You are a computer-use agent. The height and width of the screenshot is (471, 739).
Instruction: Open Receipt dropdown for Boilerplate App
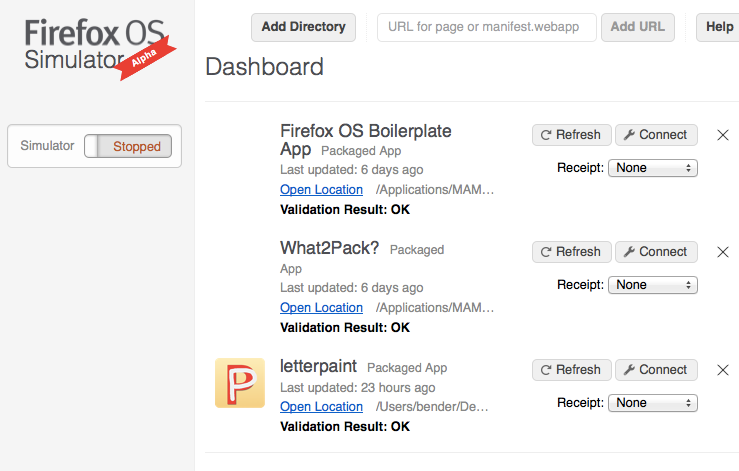click(653, 168)
